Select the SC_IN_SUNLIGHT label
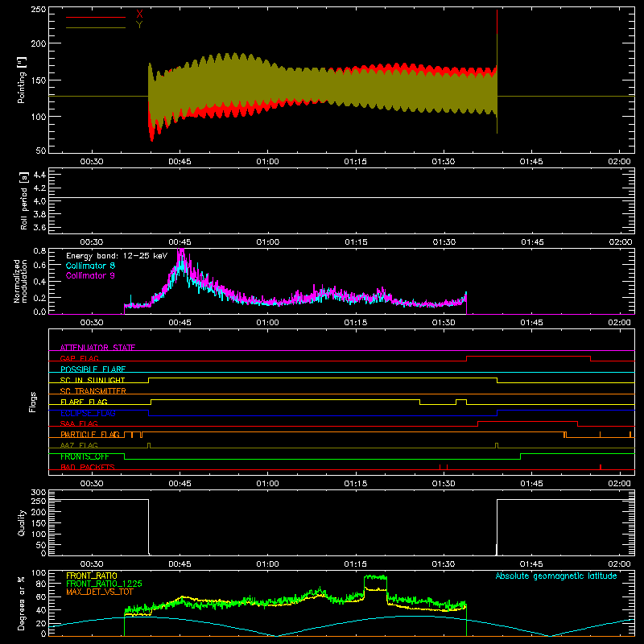The image size is (644, 644). [x=93, y=380]
